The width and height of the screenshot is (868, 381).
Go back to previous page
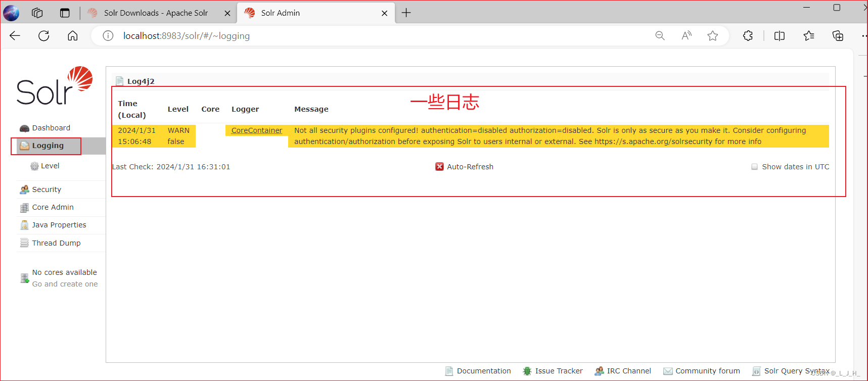tap(15, 35)
